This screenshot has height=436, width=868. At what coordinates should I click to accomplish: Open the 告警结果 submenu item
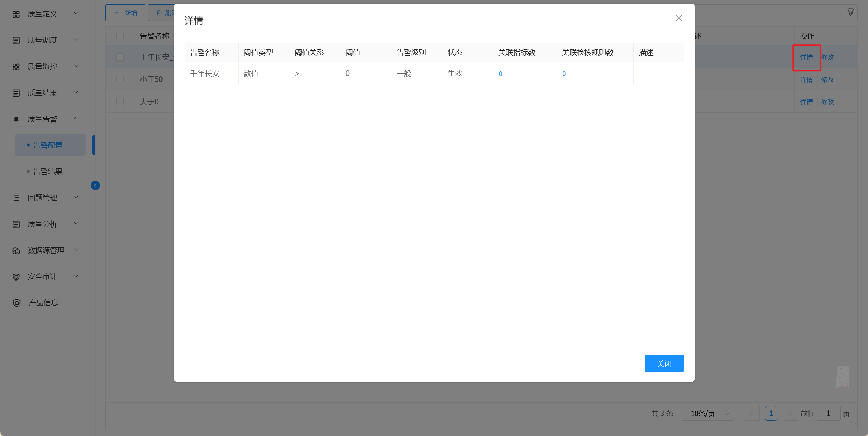48,172
